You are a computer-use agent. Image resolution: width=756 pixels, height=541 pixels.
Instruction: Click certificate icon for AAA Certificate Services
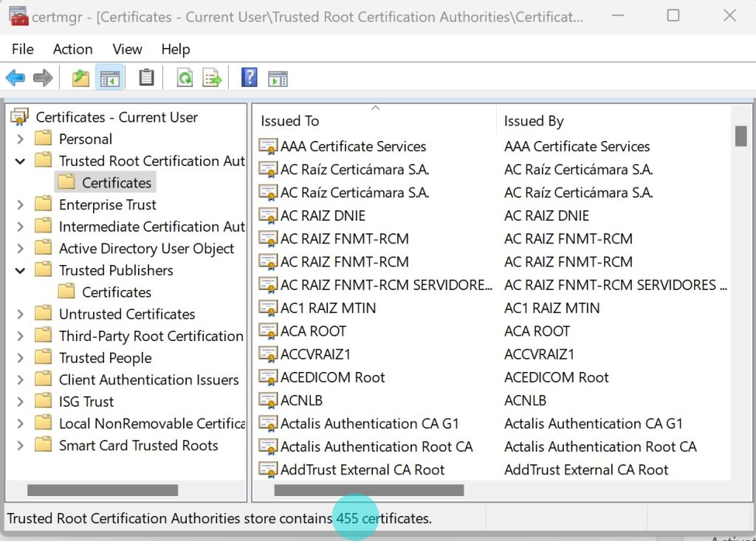point(268,145)
